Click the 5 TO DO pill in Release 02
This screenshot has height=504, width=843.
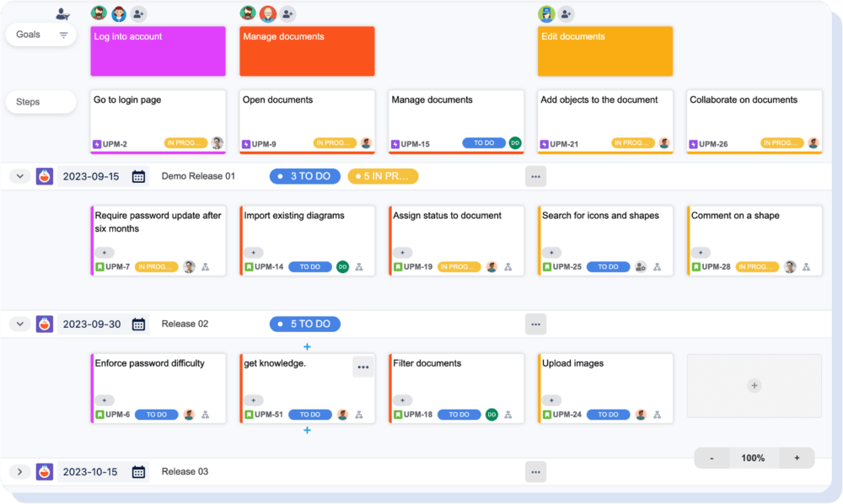click(x=305, y=324)
